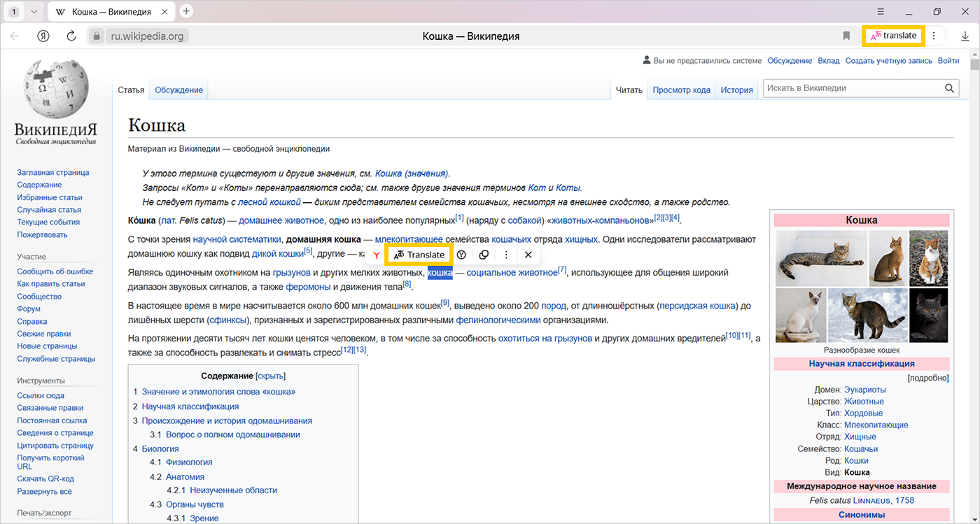Open the "История" tab
This screenshot has width=980, height=524.
coord(736,90)
